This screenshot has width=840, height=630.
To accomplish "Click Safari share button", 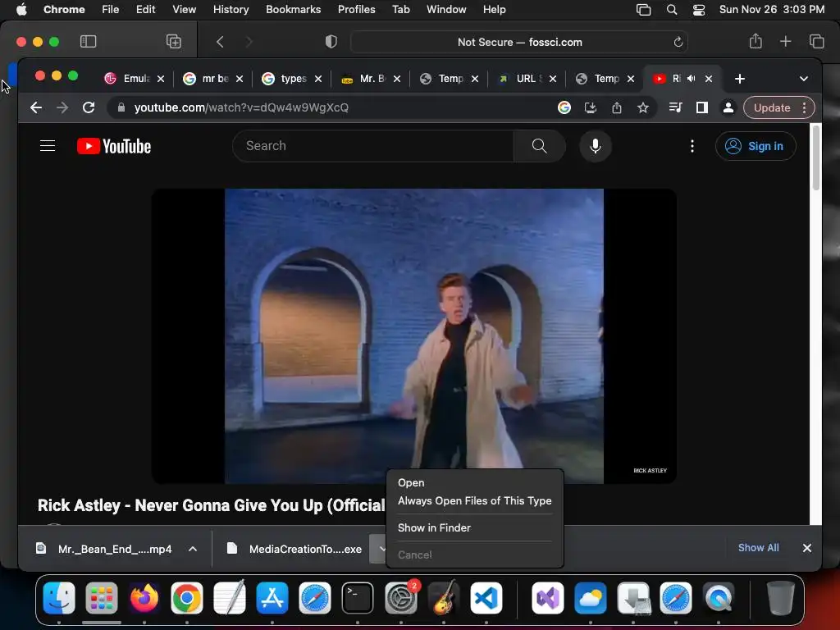I will click(756, 41).
